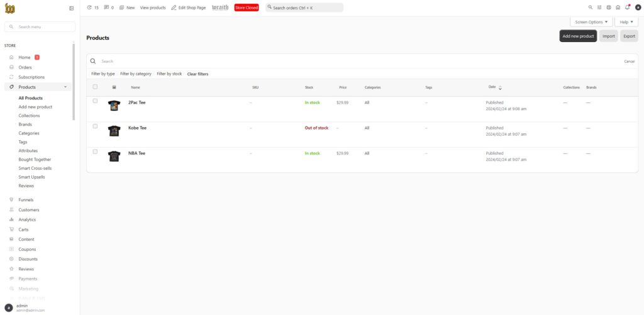Open the notifications bell
Viewport: 644px width, 315px height.
[x=627, y=8]
